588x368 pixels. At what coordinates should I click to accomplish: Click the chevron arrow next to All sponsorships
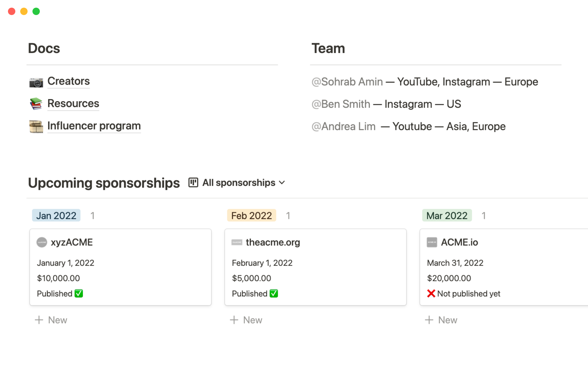tap(282, 183)
